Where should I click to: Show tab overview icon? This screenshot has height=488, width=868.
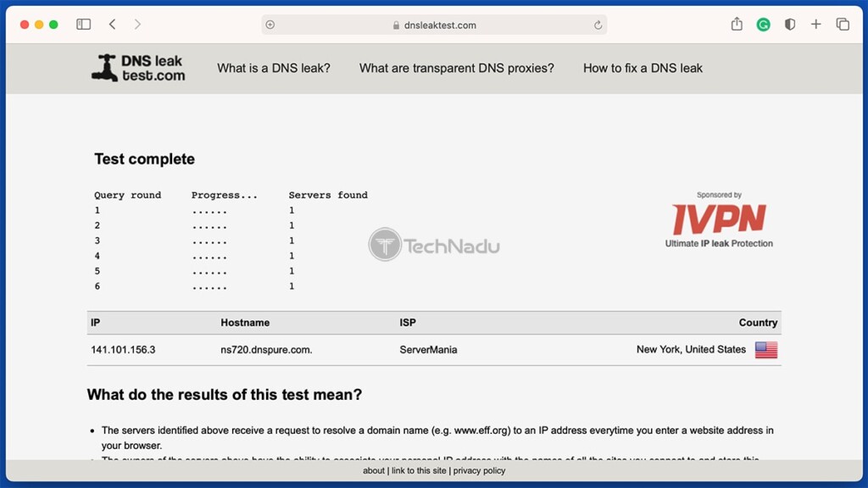843,25
